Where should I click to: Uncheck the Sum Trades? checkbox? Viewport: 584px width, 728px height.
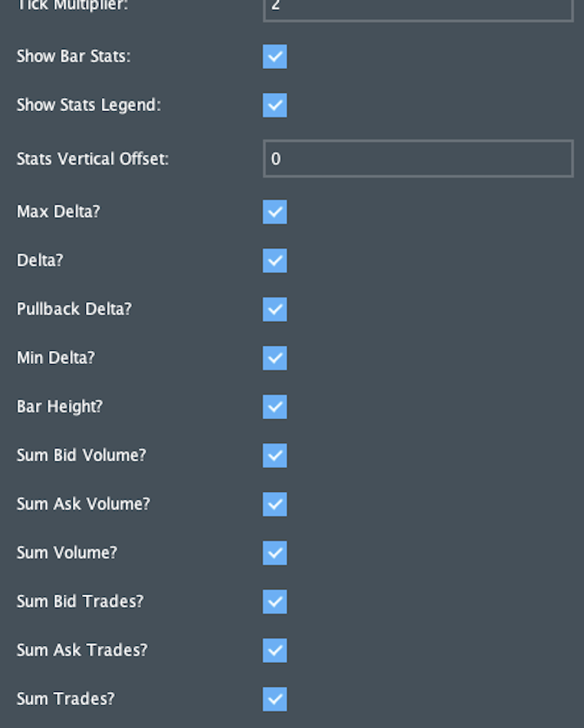[x=275, y=699]
